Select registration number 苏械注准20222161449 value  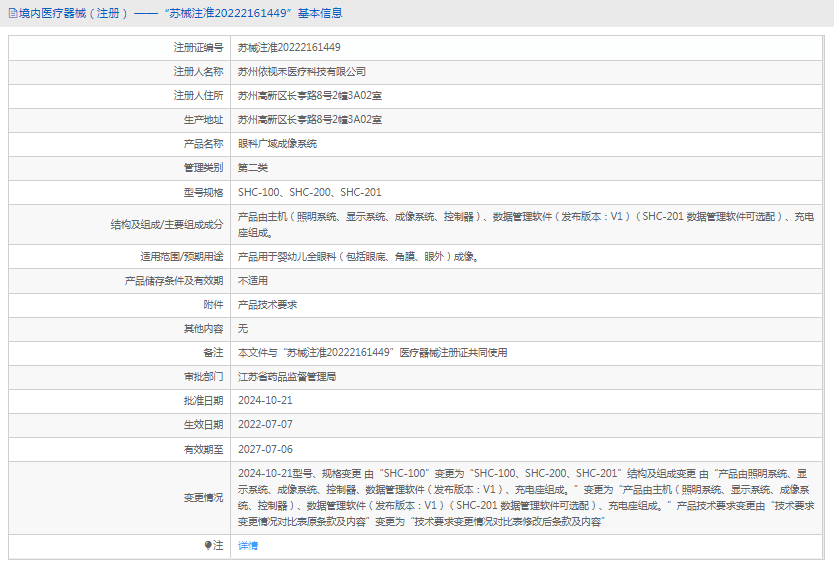coord(289,47)
